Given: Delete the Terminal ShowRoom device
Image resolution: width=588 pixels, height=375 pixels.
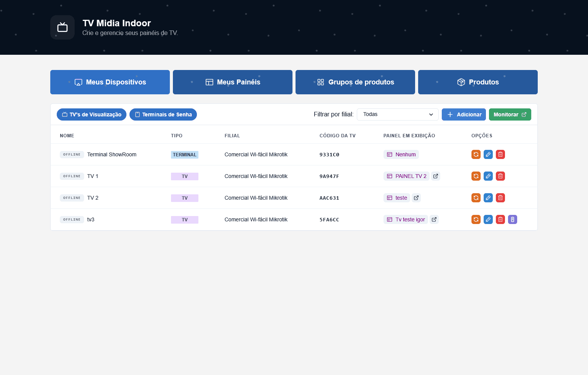Looking at the screenshot, I should 500,154.
